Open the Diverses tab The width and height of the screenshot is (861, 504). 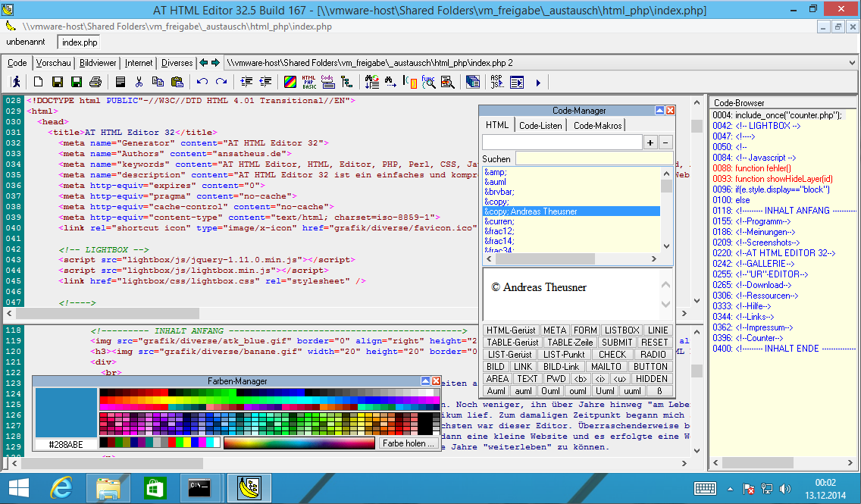pos(177,63)
